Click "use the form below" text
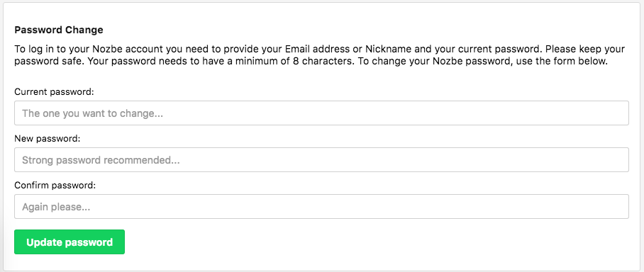 click(561, 62)
